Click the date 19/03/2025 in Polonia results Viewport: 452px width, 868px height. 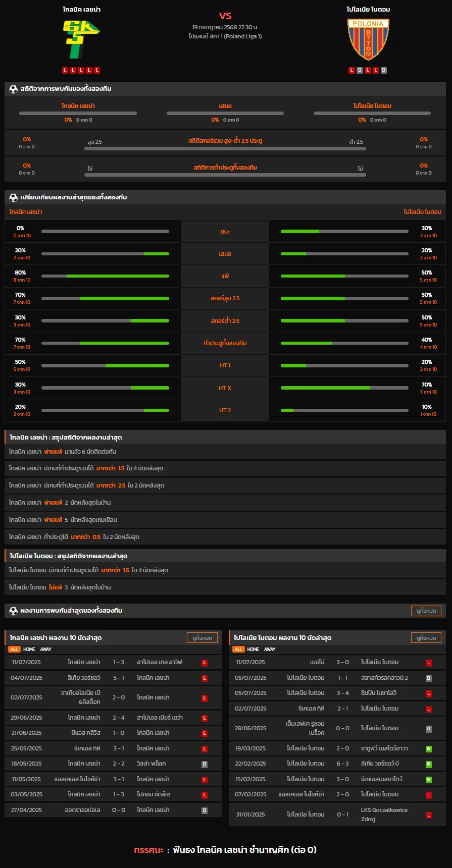click(x=250, y=748)
